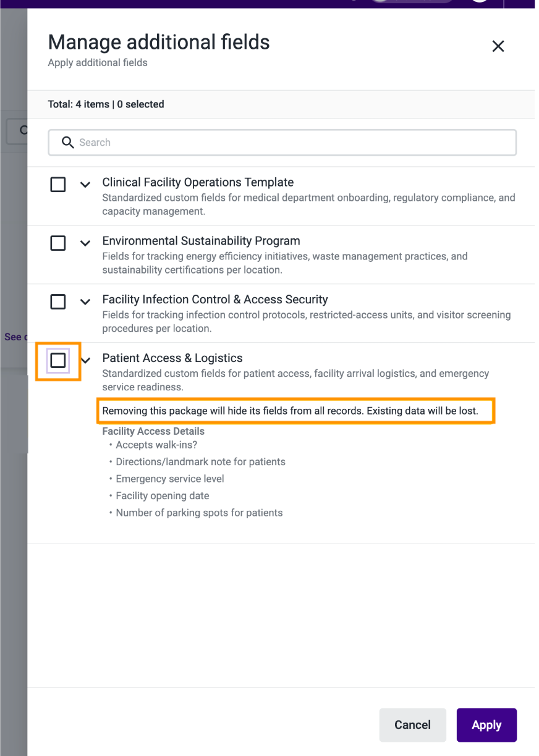539x756 pixels.
Task: Click the Emergency service level field entry
Action: [170, 479]
